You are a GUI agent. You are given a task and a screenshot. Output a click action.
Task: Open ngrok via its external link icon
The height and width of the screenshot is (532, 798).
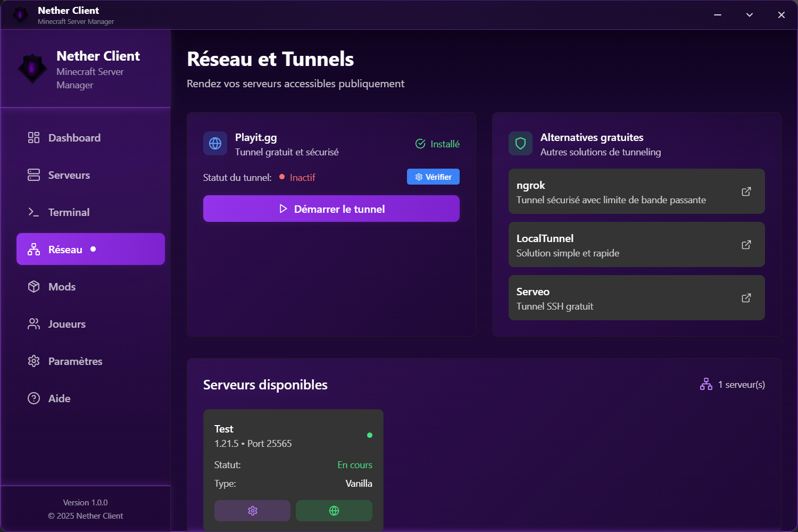coord(746,191)
